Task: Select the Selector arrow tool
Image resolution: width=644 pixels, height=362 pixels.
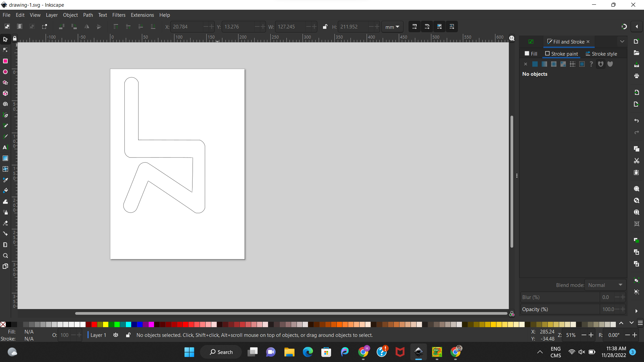Action: tap(5, 40)
